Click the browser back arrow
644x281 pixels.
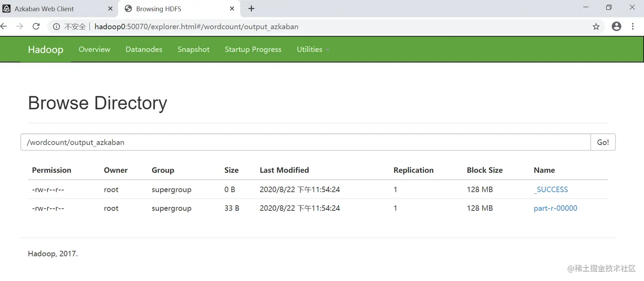(x=4, y=26)
